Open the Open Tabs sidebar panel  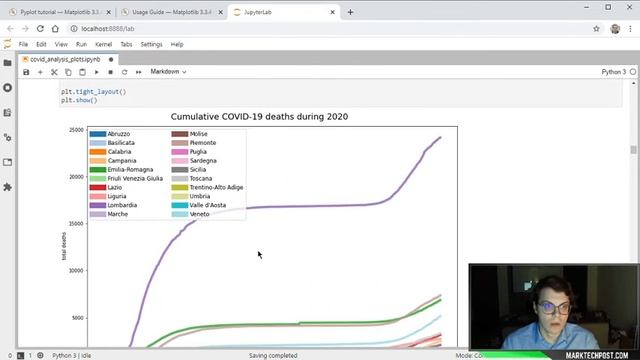click(7, 162)
